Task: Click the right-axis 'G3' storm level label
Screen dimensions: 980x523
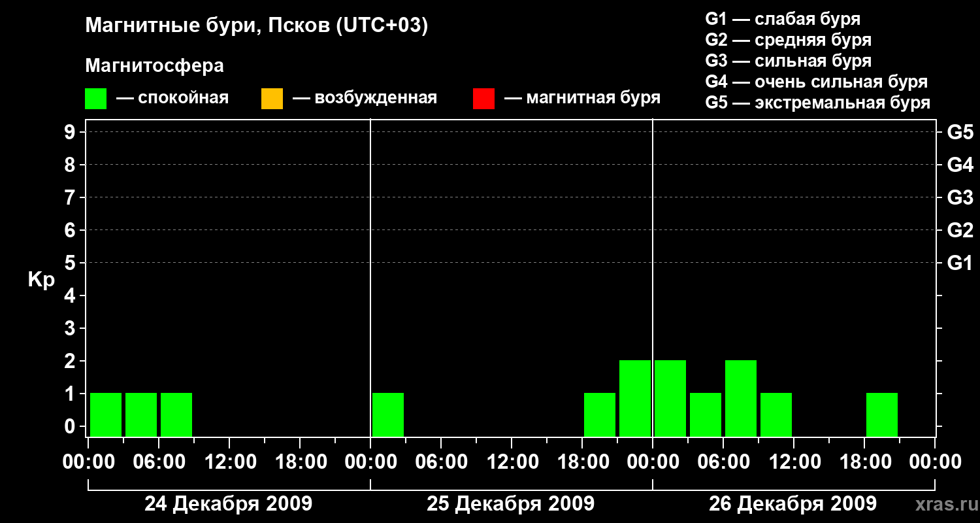Action: click(960, 197)
